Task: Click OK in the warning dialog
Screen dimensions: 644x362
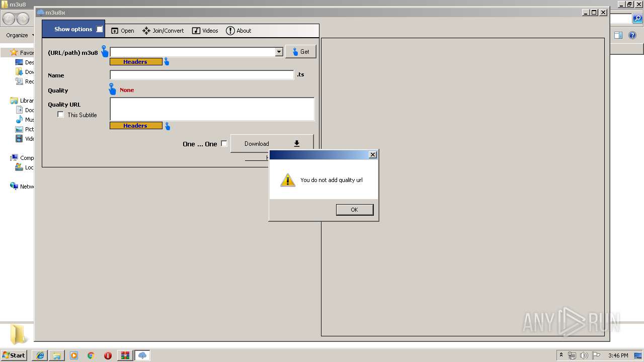Action: pos(355,210)
